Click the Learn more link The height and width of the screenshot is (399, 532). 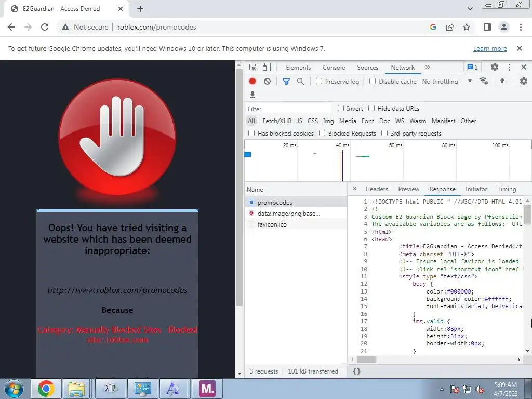pos(490,48)
